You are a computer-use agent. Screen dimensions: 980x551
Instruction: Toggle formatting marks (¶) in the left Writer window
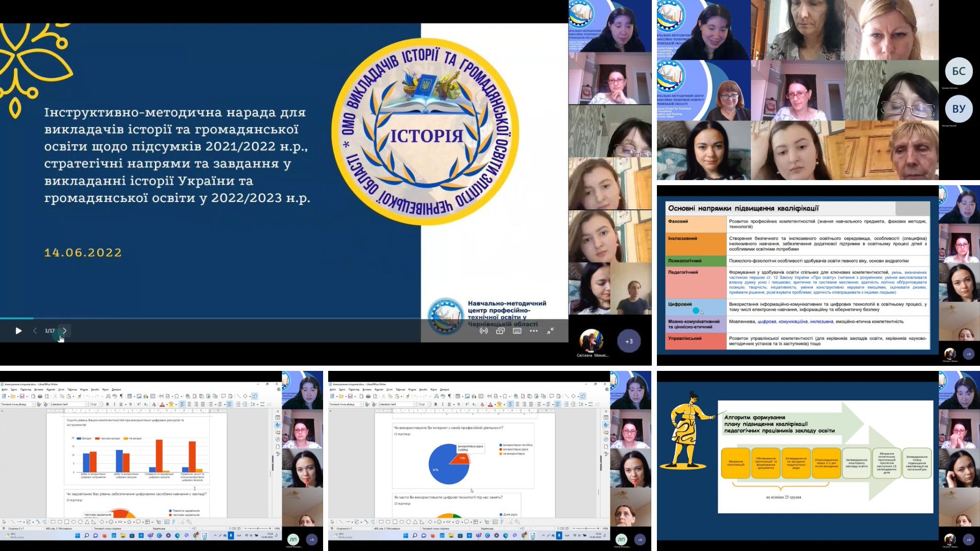[121, 396]
